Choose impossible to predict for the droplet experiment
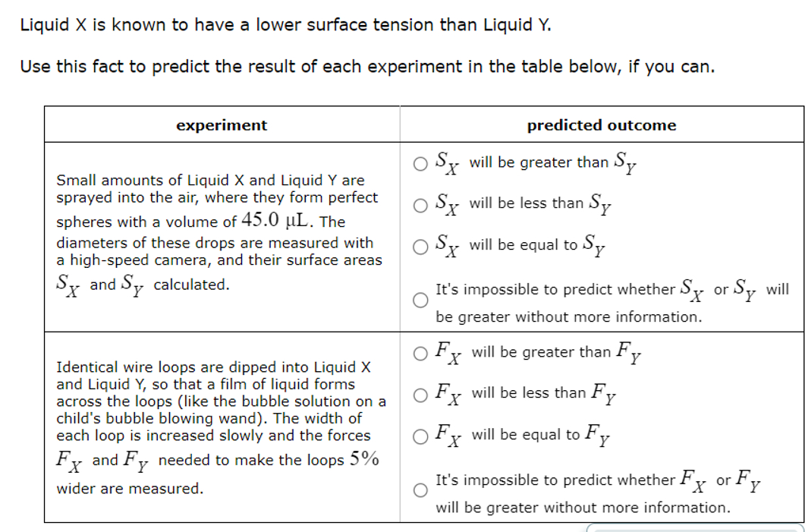This screenshot has width=805, height=532. [x=420, y=299]
